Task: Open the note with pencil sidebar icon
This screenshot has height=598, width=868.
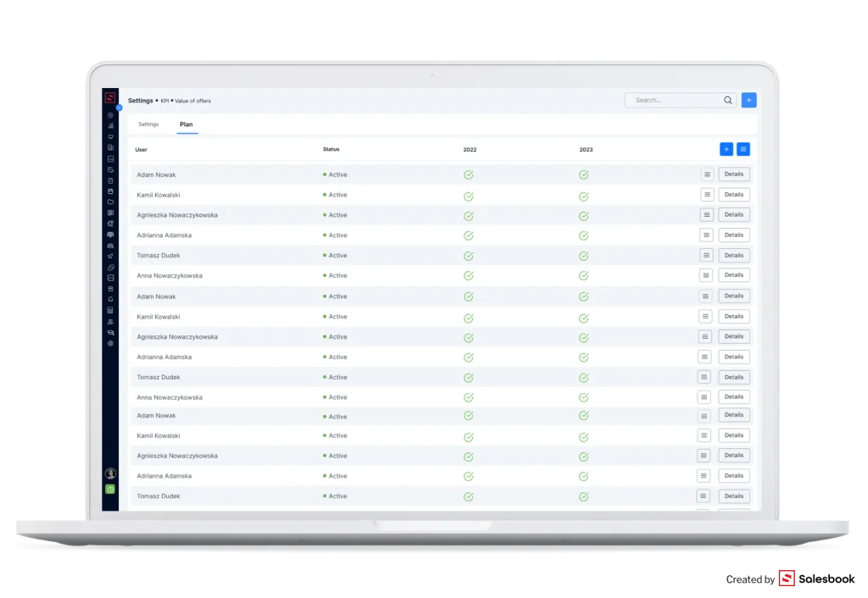Action: pos(110,170)
